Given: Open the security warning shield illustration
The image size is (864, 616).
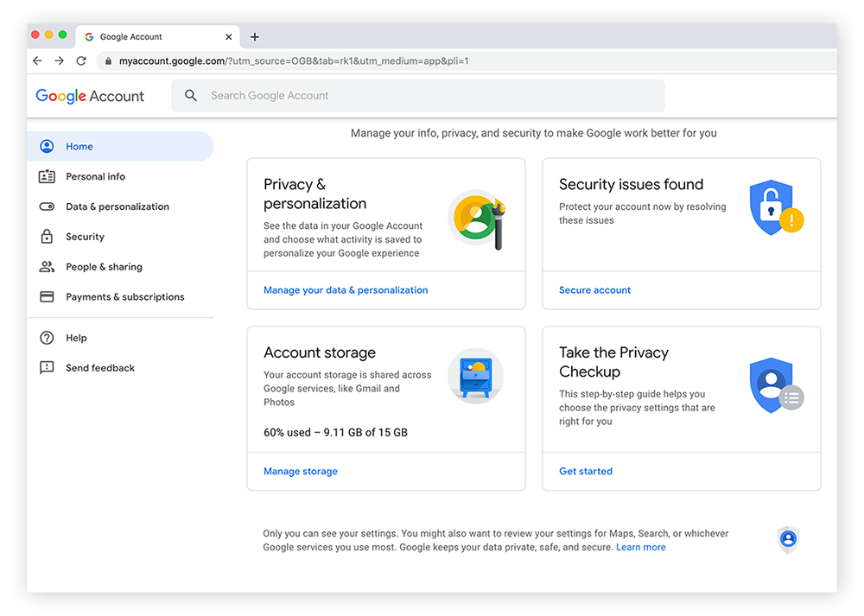Looking at the screenshot, I should tap(777, 207).
